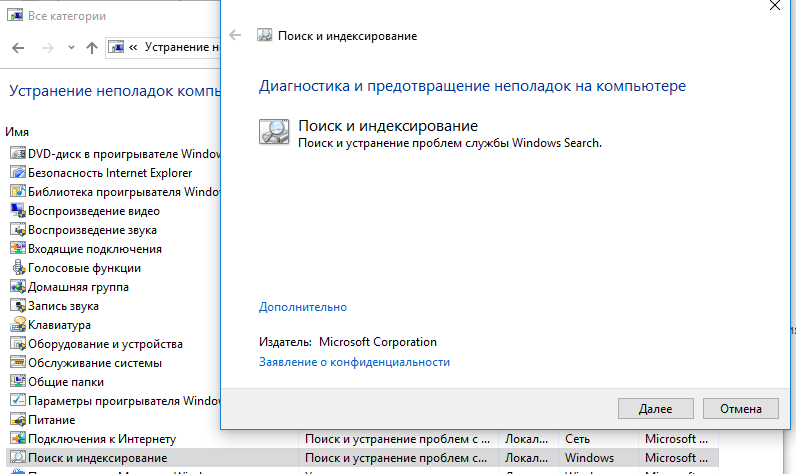Click the Безопасность Internet Explorer icon
Image resolution: width=796 pixels, height=474 pixels.
click(x=18, y=173)
